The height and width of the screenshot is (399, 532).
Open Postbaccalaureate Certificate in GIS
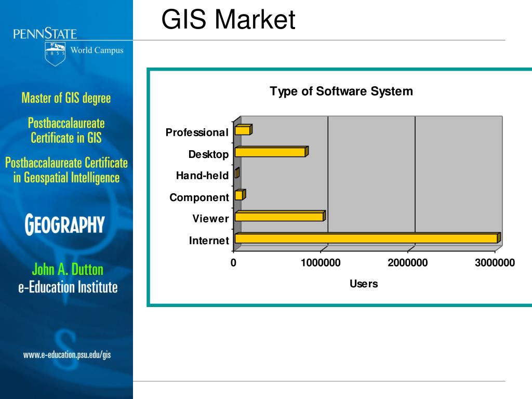(66, 130)
